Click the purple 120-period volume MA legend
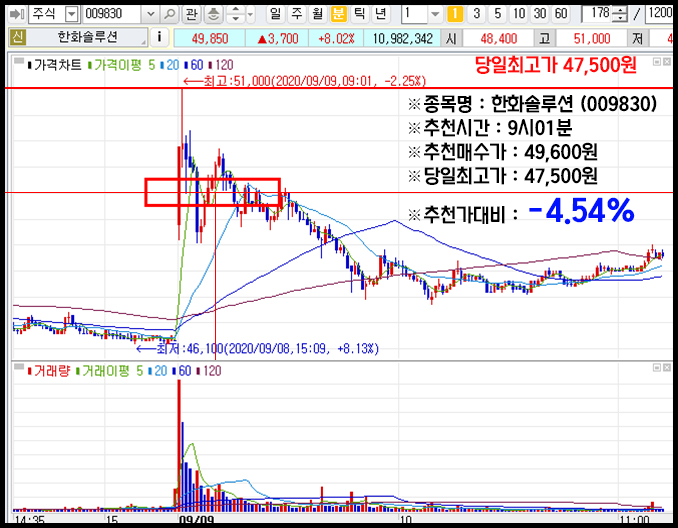The width and height of the screenshot is (678, 528). coord(209,371)
